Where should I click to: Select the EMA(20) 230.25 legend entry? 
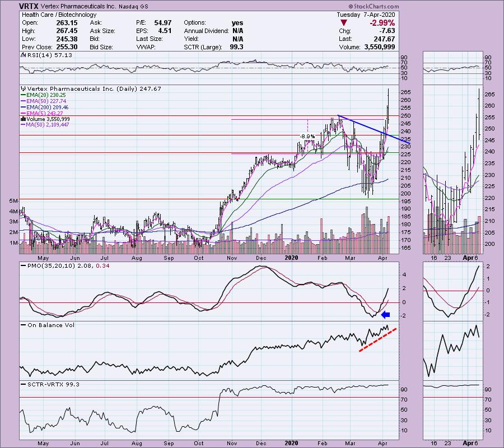click(x=43, y=95)
